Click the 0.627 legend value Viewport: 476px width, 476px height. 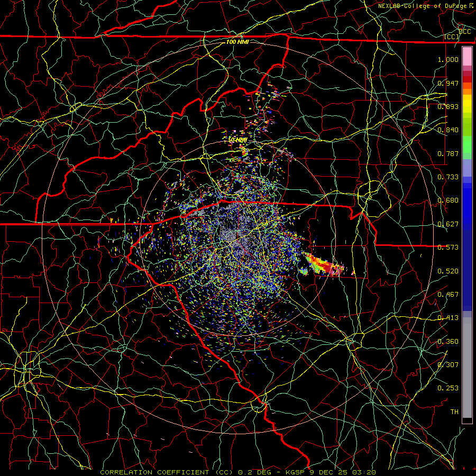coord(448,224)
